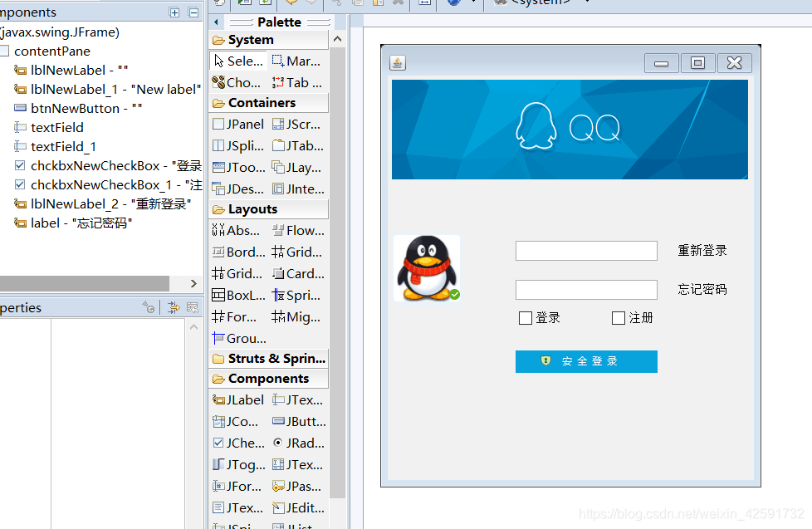Click the Palette scroll up arrow
Viewport: 812px width, 529px height.
338,39
